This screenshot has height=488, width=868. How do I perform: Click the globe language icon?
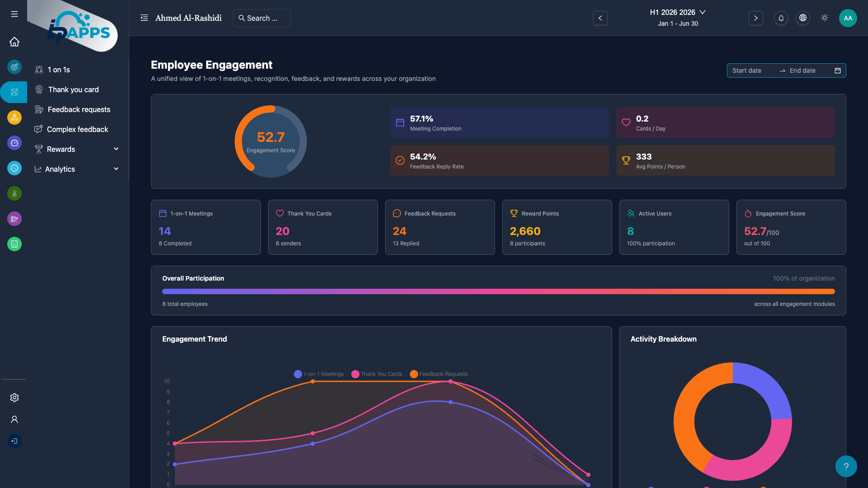point(802,18)
